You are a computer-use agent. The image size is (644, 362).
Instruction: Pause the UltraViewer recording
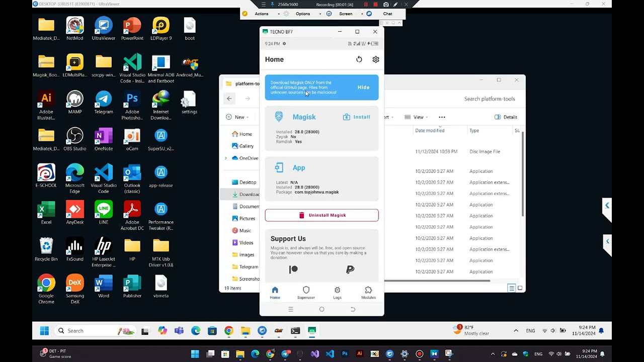coord(366,5)
